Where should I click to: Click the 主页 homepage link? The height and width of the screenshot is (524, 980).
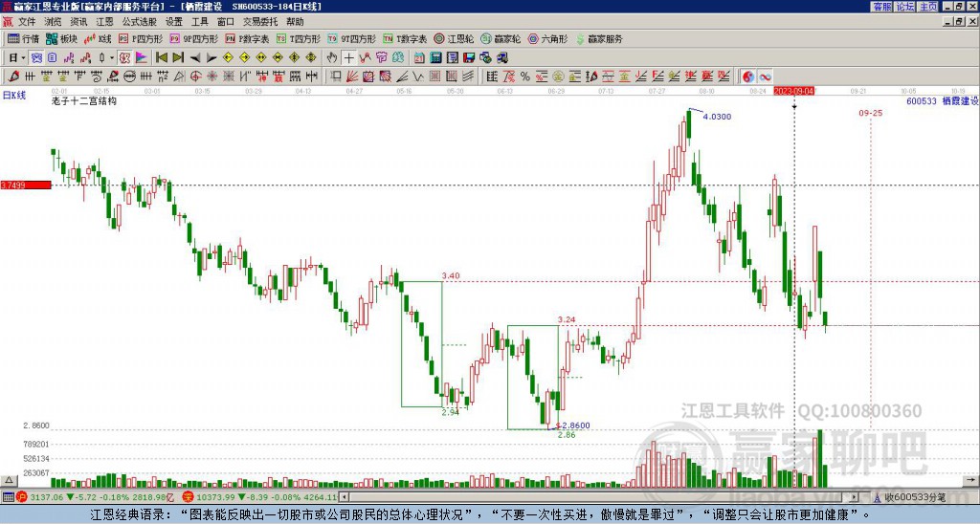[928, 7]
